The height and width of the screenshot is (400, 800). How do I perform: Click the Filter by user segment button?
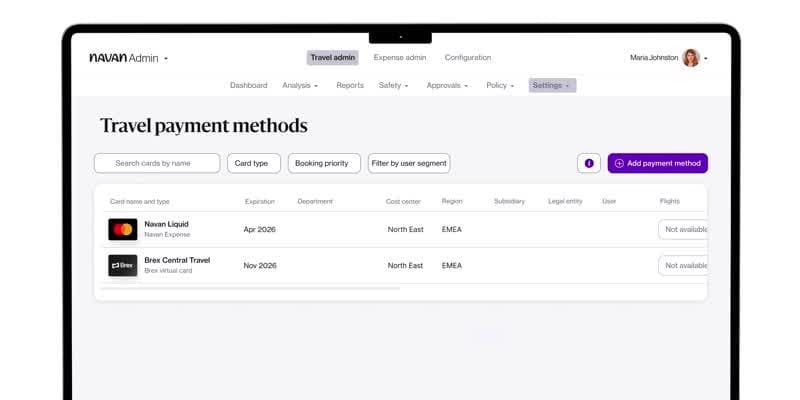[409, 163]
